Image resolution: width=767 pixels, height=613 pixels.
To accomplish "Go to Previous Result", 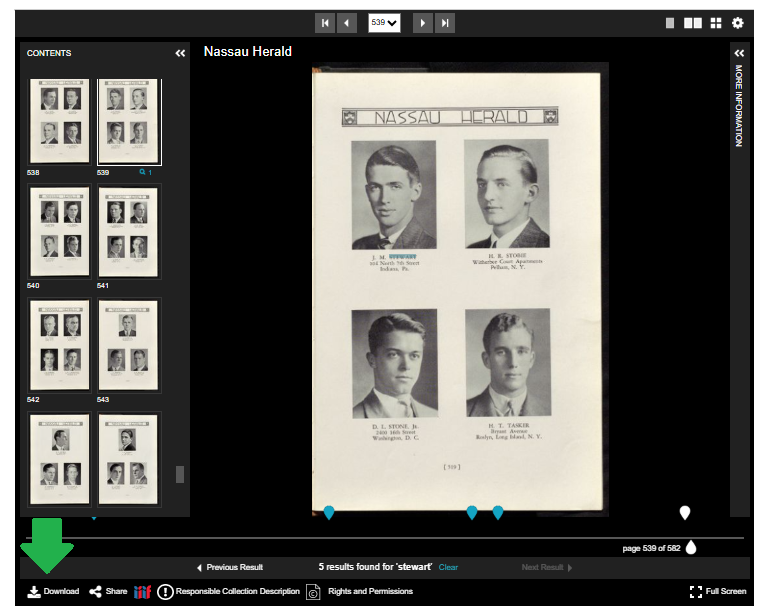I will click(230, 567).
